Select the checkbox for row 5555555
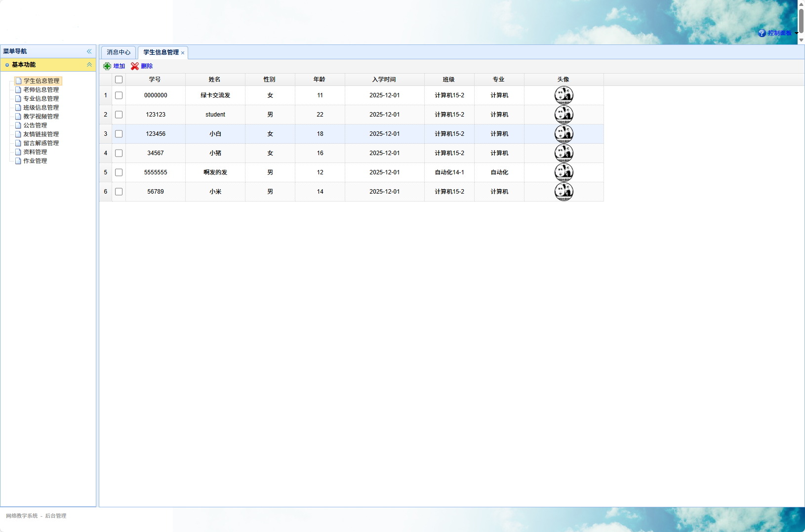This screenshot has width=805, height=532. pyautogui.click(x=119, y=172)
